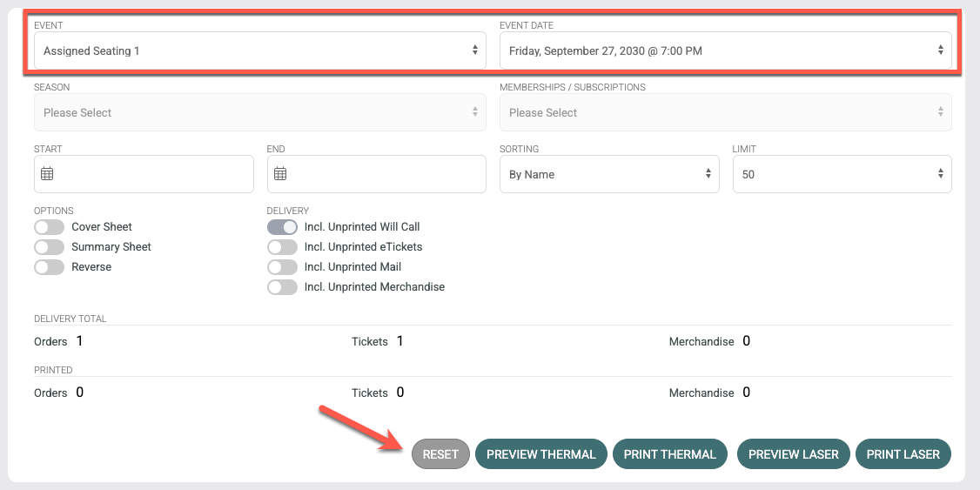Viewport: 980px width, 490px height.
Task: Enable the Summary Sheet switch
Action: click(50, 247)
